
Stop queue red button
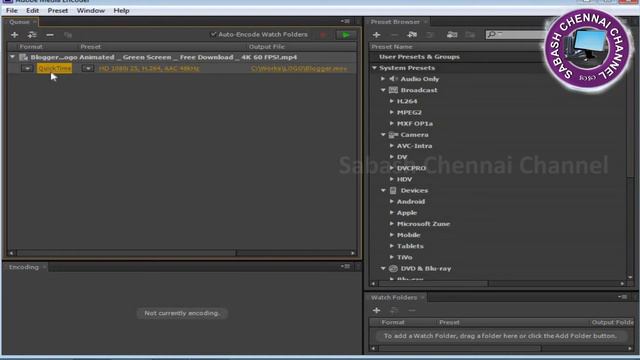coord(323,35)
